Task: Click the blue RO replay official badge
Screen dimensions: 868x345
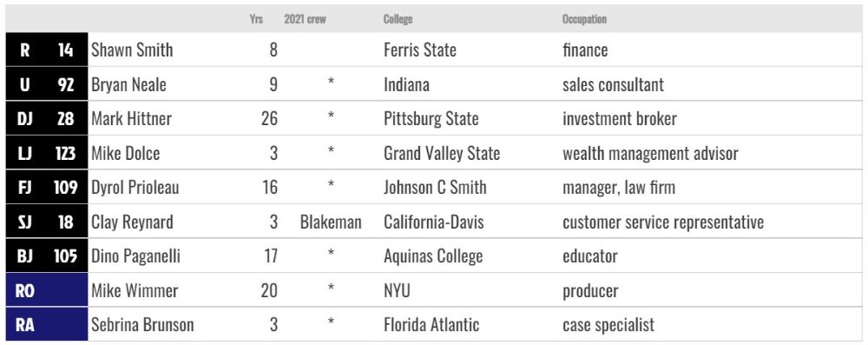Action: (x=47, y=290)
